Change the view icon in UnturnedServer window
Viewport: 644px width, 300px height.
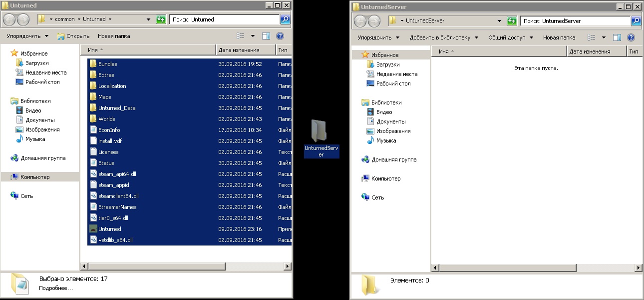point(592,37)
